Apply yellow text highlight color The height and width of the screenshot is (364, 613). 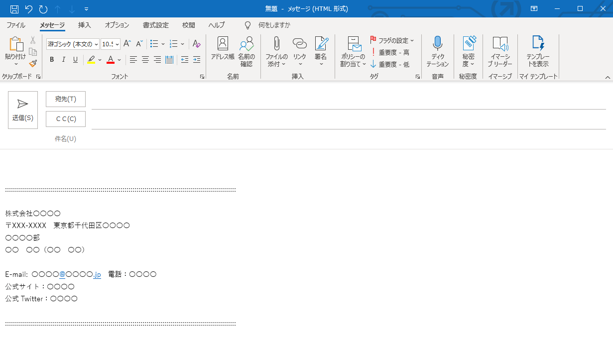91,60
